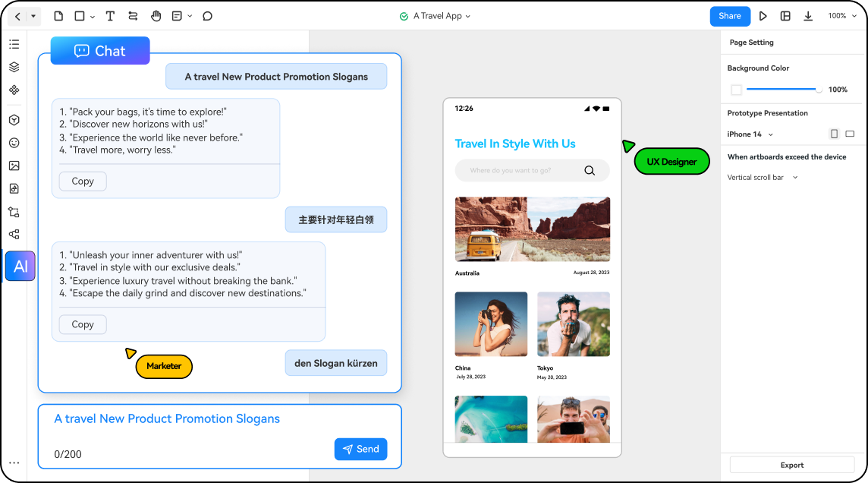Open the layout panel icon in toolbar
868x483 pixels.
(x=785, y=16)
